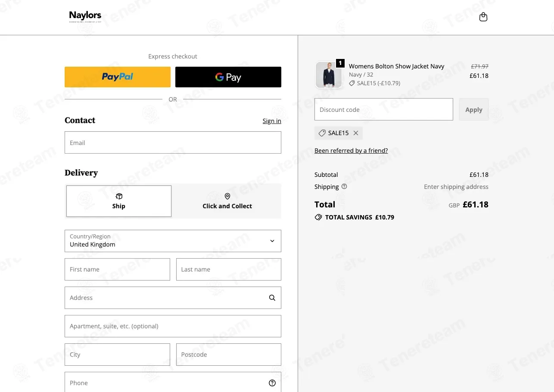
Task: Click the SALE15 (-£10.79) line under product
Action: click(375, 83)
